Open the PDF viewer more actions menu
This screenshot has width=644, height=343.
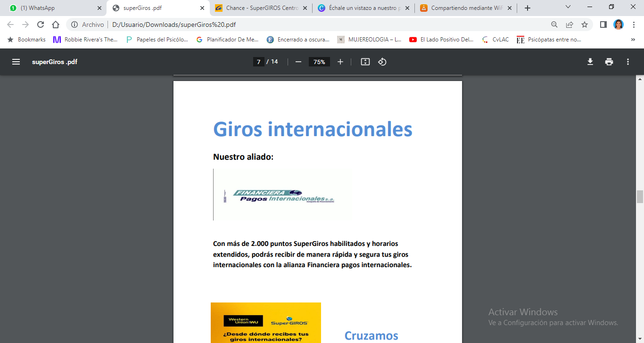(x=628, y=62)
